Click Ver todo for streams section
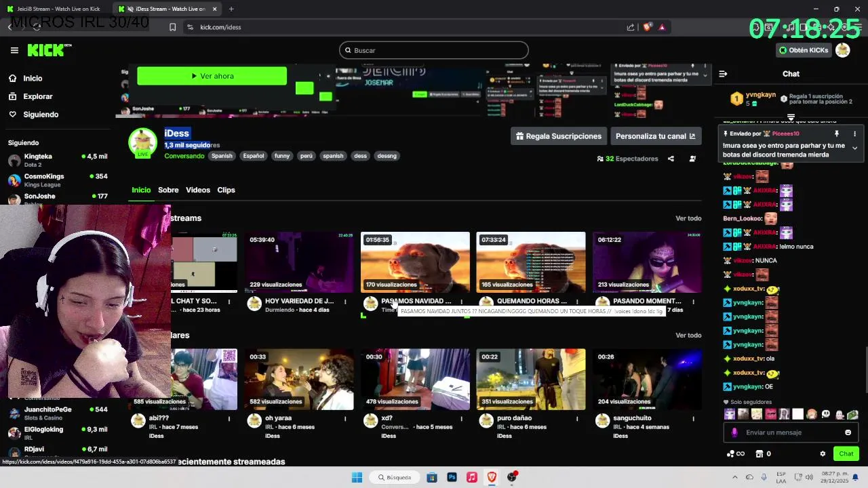 [x=688, y=218]
